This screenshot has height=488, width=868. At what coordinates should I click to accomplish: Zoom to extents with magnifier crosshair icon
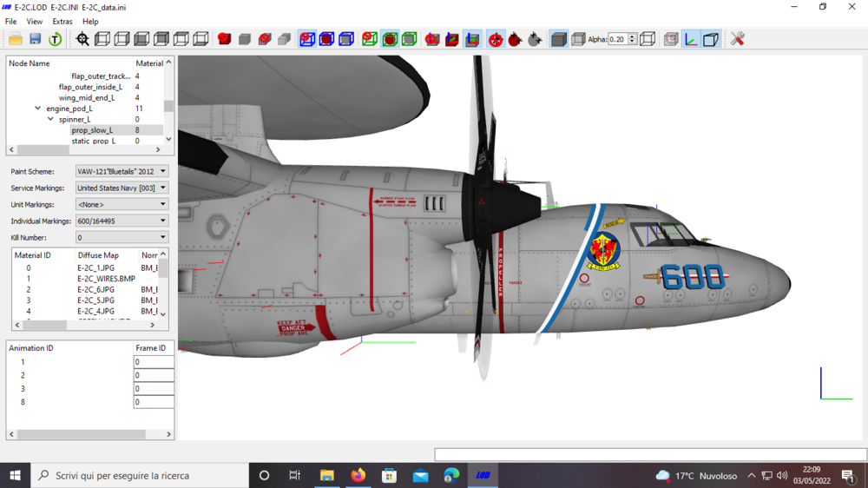pos(82,39)
